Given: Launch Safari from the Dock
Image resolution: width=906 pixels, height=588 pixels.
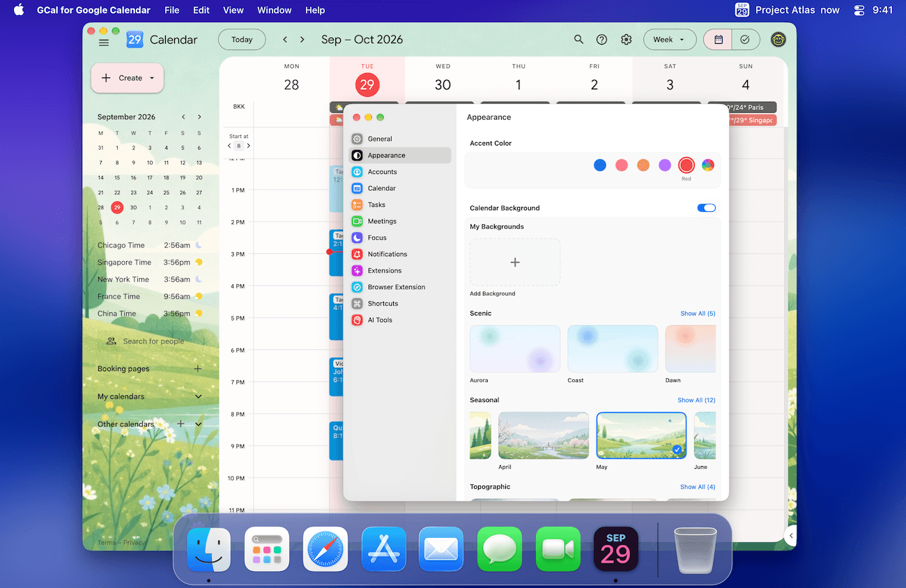Looking at the screenshot, I should coord(325,549).
